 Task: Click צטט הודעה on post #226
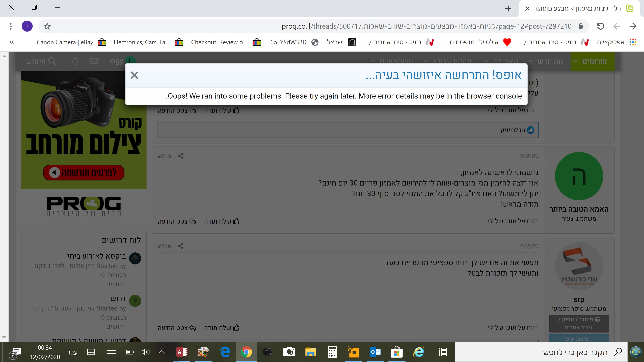point(176,328)
